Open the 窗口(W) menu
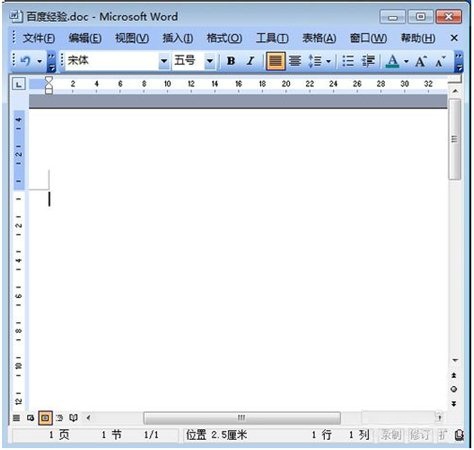The width and height of the screenshot is (474, 450). [x=368, y=38]
